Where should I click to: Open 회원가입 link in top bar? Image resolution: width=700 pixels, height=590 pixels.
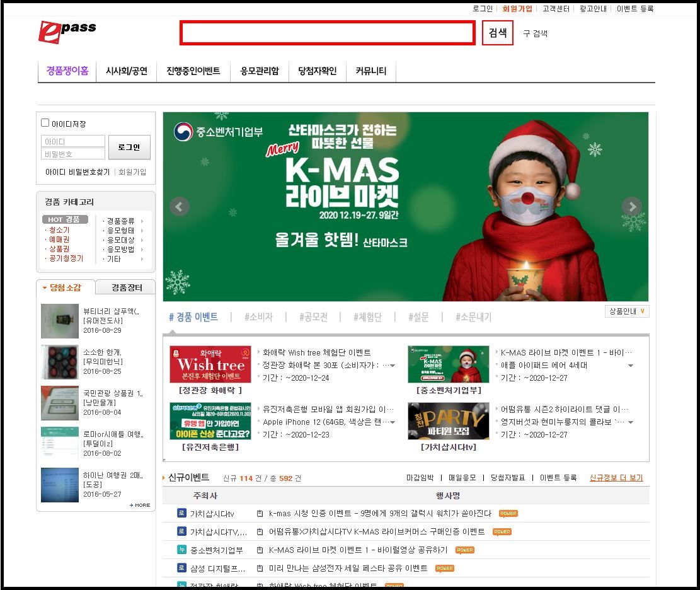tap(517, 8)
